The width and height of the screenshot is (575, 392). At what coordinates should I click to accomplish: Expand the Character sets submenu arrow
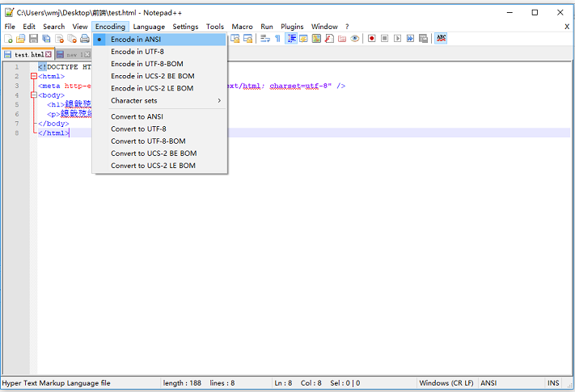(219, 101)
